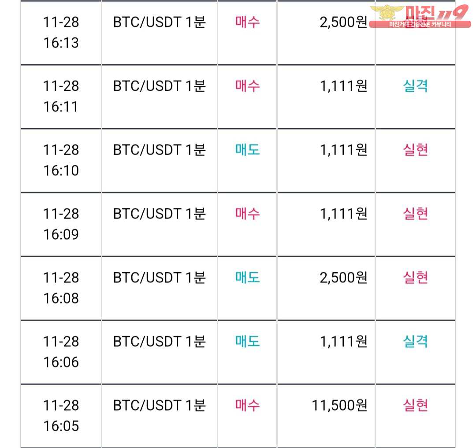Select the 11-28 16:08 date cell
Image resolution: width=476 pixels, height=448 pixels.
coord(61,288)
